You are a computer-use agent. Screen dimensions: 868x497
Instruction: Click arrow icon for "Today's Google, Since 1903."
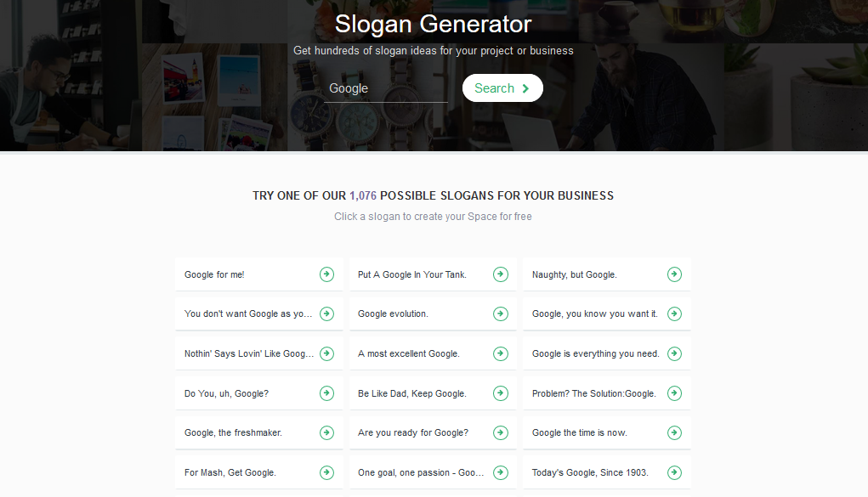674,472
